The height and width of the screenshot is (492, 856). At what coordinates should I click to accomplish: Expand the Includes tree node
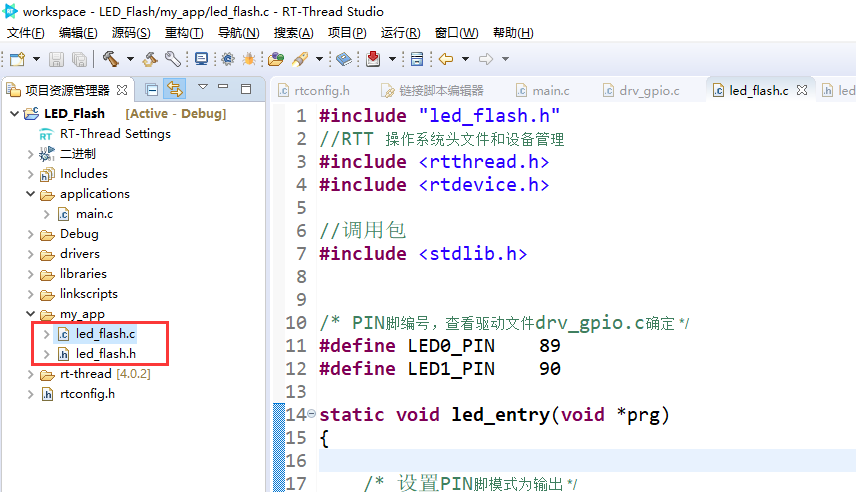tap(31, 174)
